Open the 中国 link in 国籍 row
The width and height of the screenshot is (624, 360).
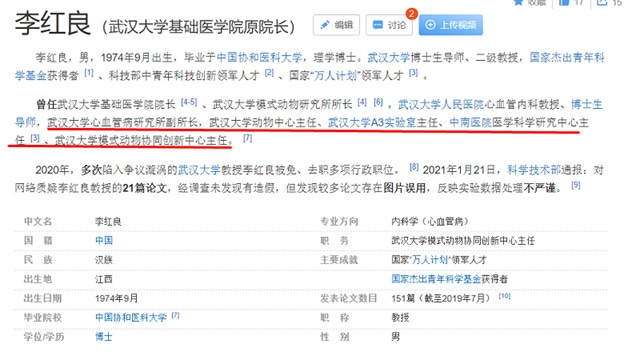[x=104, y=240]
